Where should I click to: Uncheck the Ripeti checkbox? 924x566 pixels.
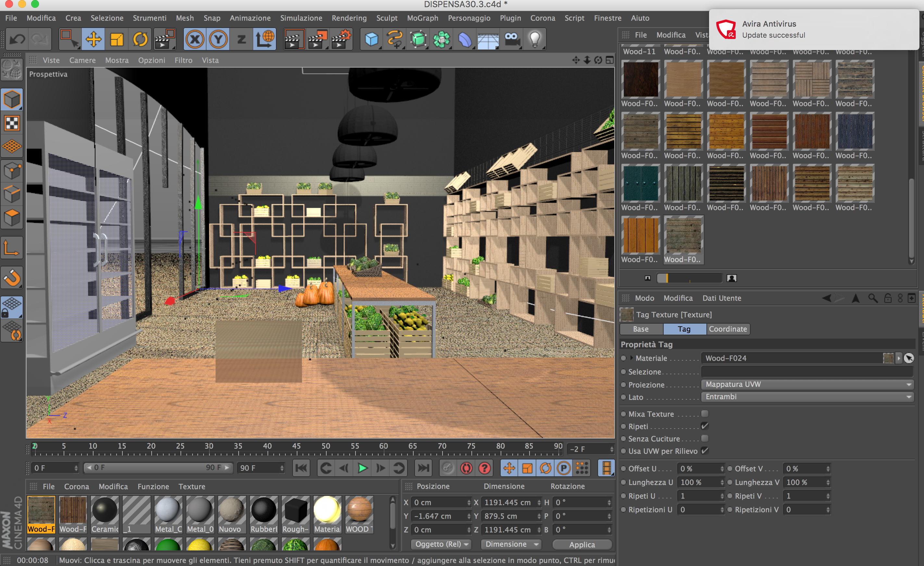pos(705,426)
